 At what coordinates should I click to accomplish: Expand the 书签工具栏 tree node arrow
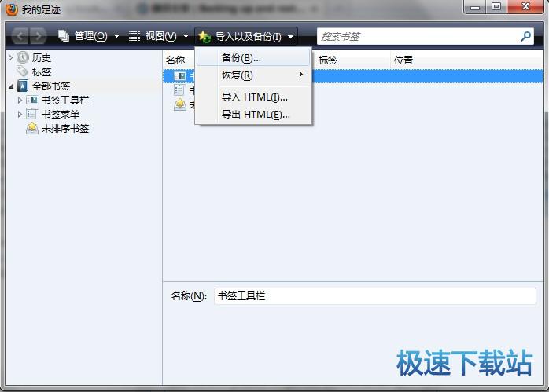[x=20, y=101]
